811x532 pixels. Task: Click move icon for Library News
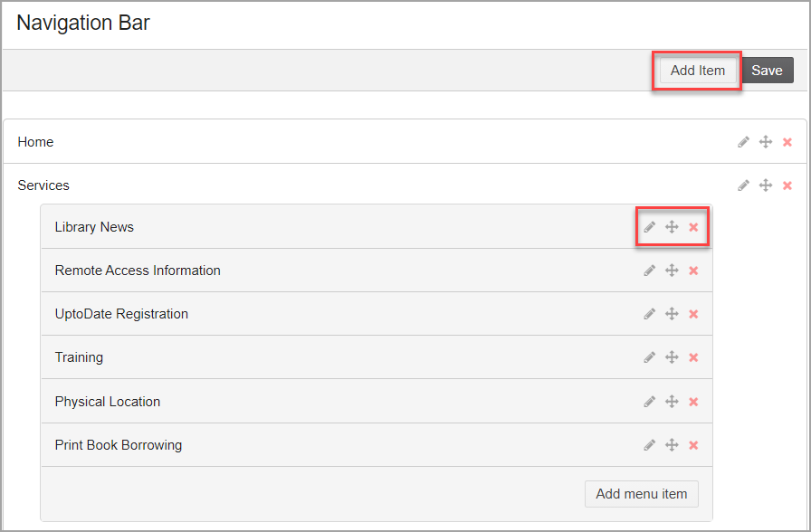tap(672, 227)
